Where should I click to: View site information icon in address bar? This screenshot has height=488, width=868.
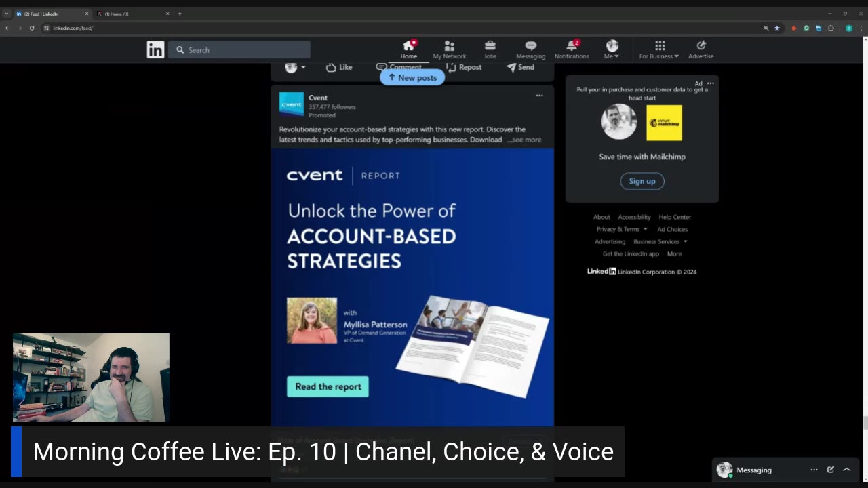(46, 28)
